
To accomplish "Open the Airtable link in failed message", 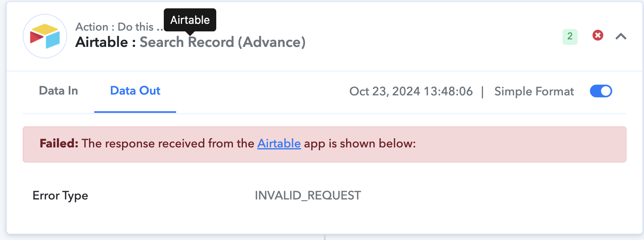I will tap(279, 143).
